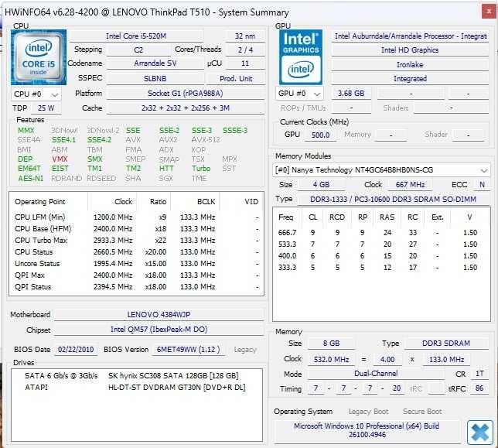
Task: Click the red VMX feature label
Action: pyautogui.click(x=60, y=159)
